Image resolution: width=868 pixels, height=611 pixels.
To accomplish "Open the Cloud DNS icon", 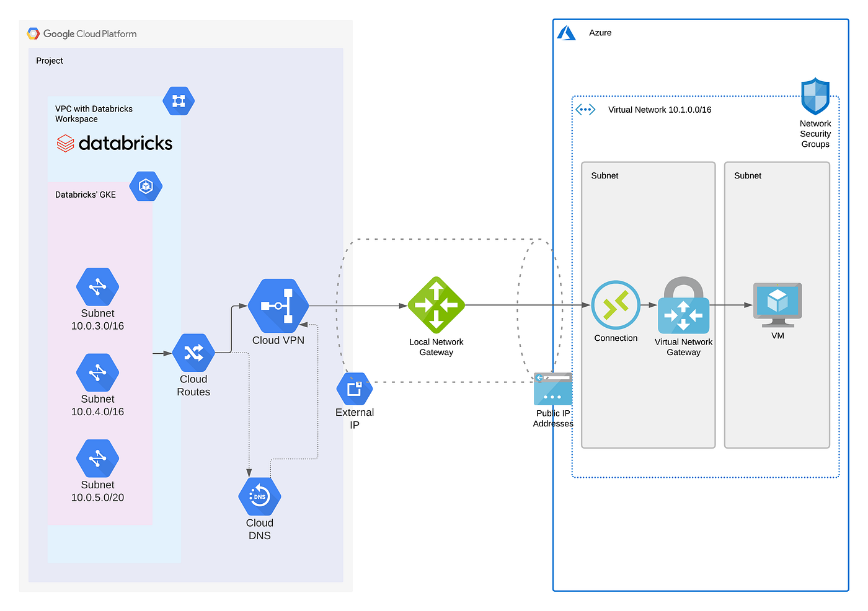I will click(x=259, y=496).
